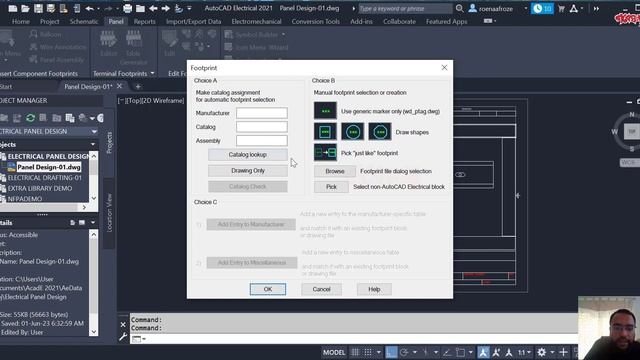This screenshot has height=360, width=640.
Task: Click the Save As icon in quick access toolbar
Action: [51, 8]
